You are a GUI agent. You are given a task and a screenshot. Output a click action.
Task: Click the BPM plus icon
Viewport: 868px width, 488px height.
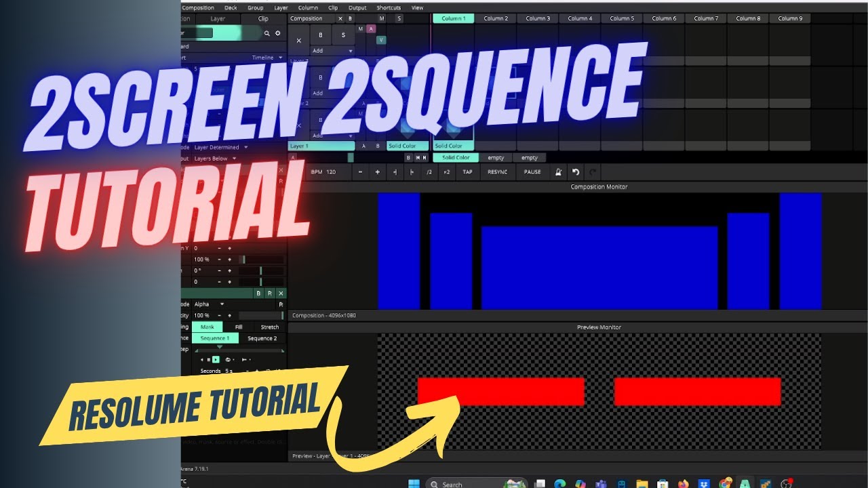click(x=378, y=172)
